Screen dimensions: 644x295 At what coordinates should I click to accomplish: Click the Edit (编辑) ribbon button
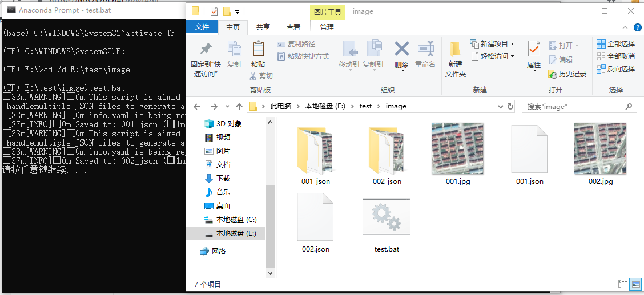click(561, 59)
